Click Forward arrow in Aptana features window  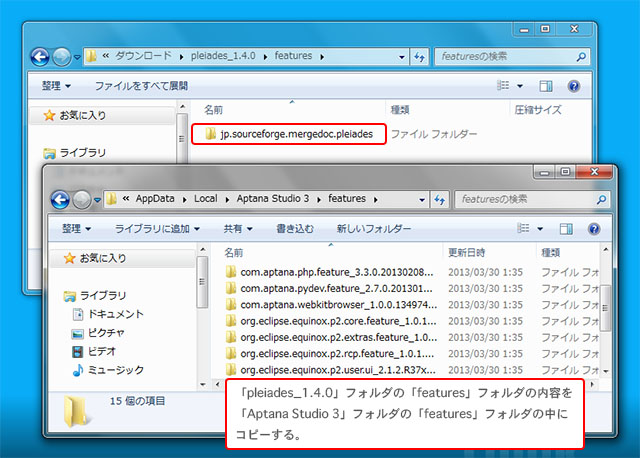tap(82, 200)
